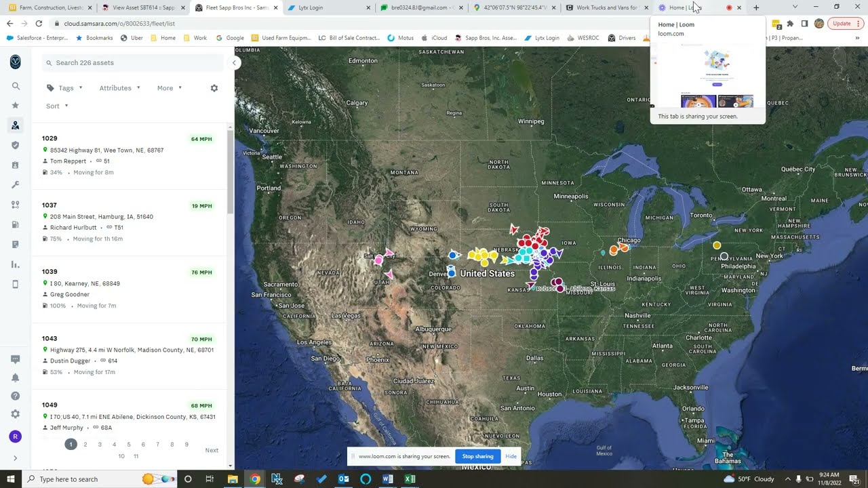Go to page 11 of asset list

(x=136, y=456)
